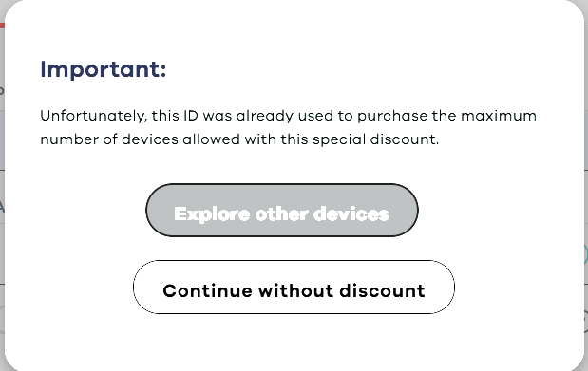The image size is (588, 371).
Task: Click the outlined pill button below Explore
Action: pos(294,288)
